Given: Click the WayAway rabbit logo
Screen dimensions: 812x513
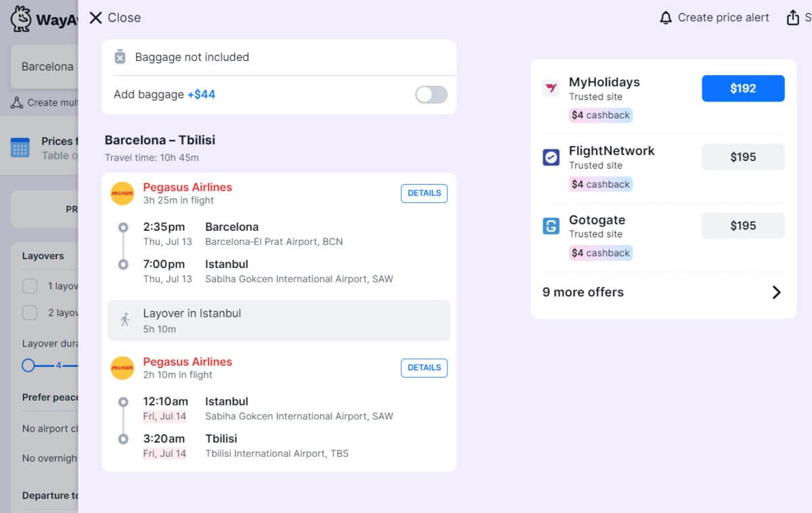Looking at the screenshot, I should 20,20.
